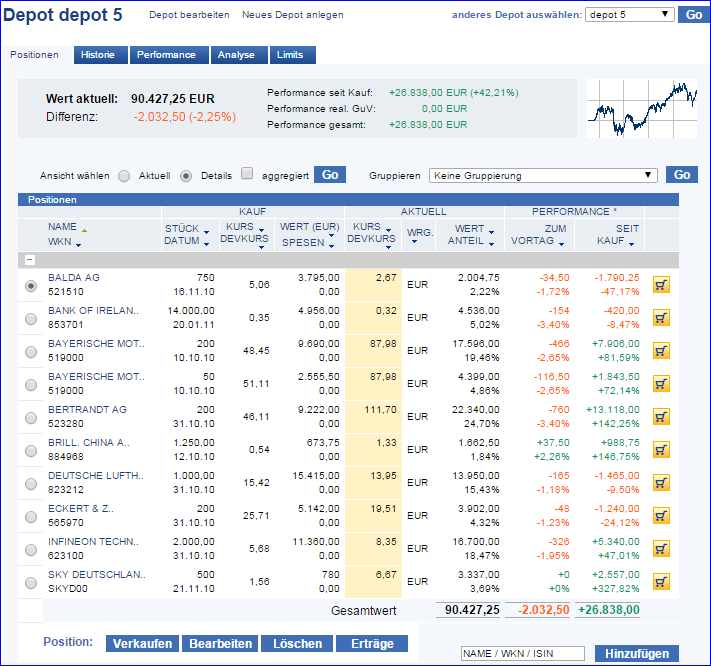Click Go next to aggregiert checkbox

[330, 175]
